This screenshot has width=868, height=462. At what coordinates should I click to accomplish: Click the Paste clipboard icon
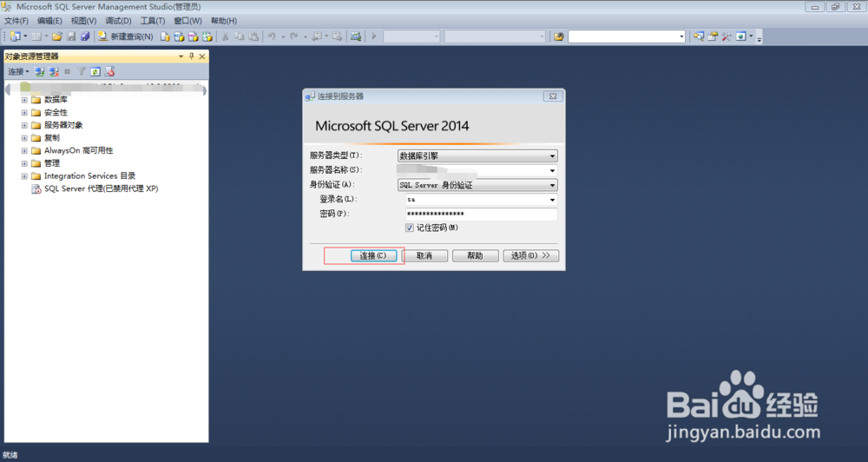pyautogui.click(x=253, y=36)
